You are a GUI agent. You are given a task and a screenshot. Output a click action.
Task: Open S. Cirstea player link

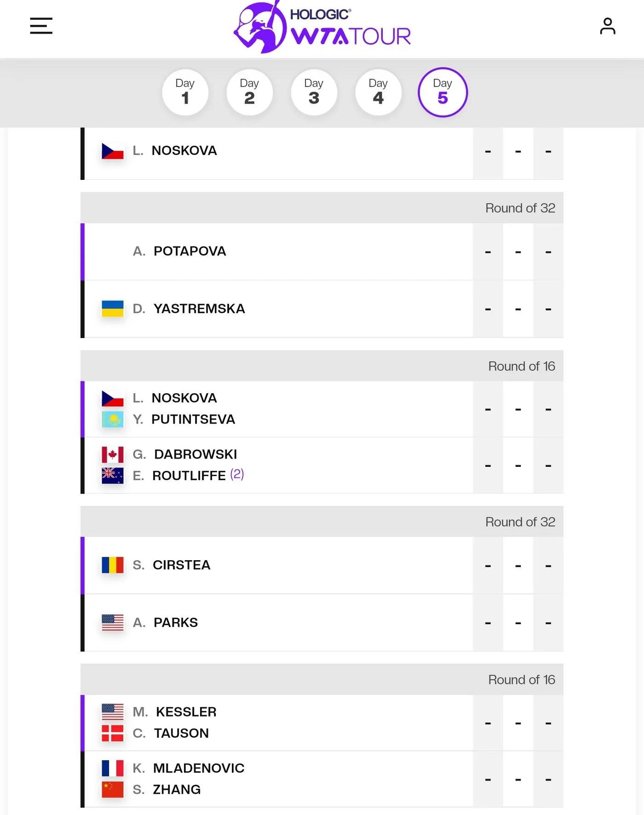point(171,565)
